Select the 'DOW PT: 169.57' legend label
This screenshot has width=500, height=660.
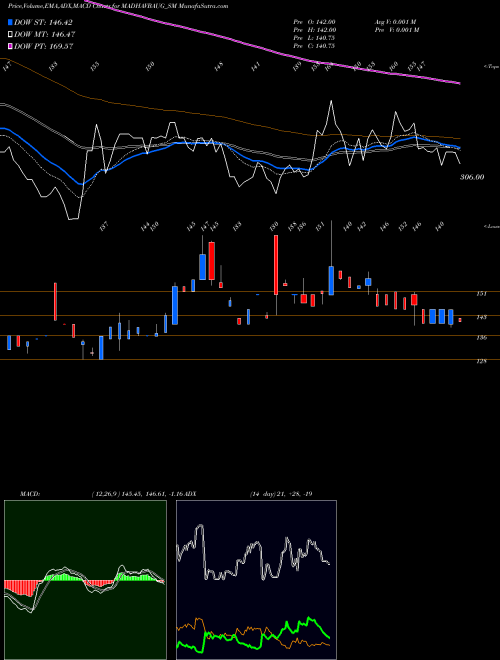coord(44,46)
